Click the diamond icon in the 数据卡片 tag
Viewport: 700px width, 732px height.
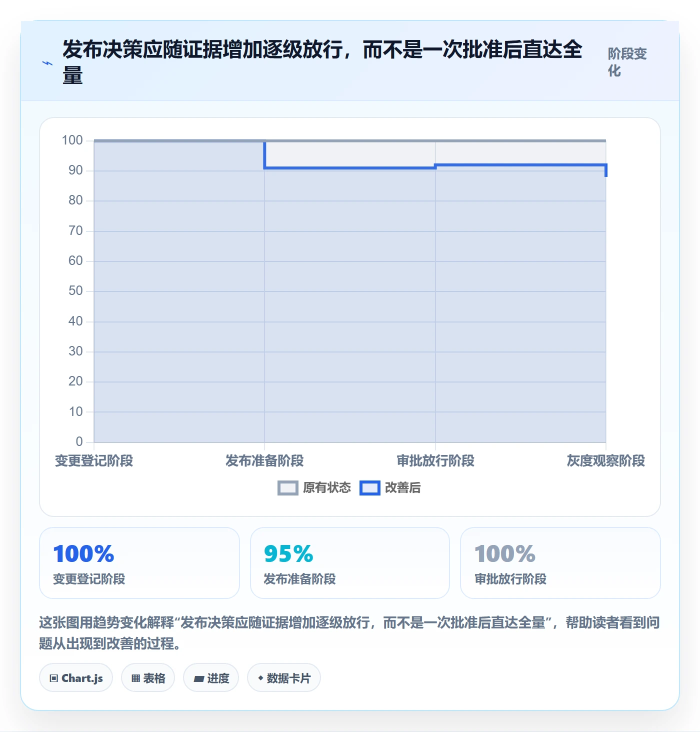click(260, 678)
